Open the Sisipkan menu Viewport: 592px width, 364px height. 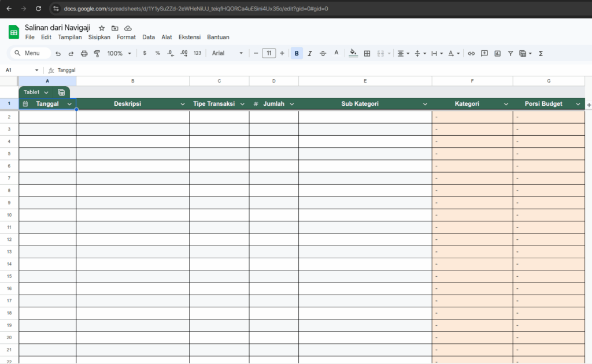[x=99, y=37]
